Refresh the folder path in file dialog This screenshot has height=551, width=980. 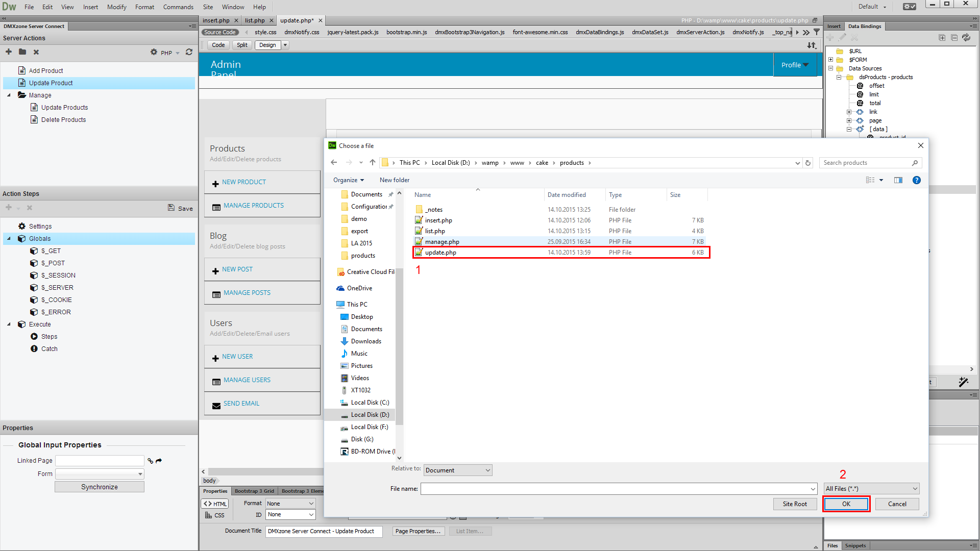point(808,163)
